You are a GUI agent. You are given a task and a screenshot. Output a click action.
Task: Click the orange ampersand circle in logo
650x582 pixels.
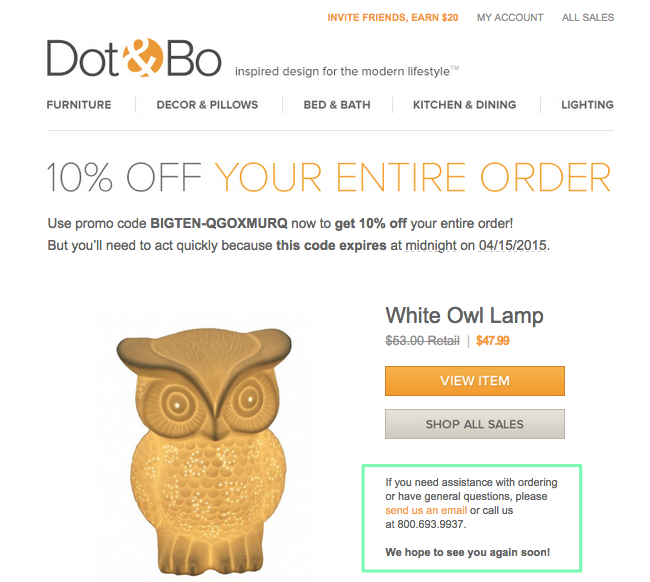click(x=143, y=58)
